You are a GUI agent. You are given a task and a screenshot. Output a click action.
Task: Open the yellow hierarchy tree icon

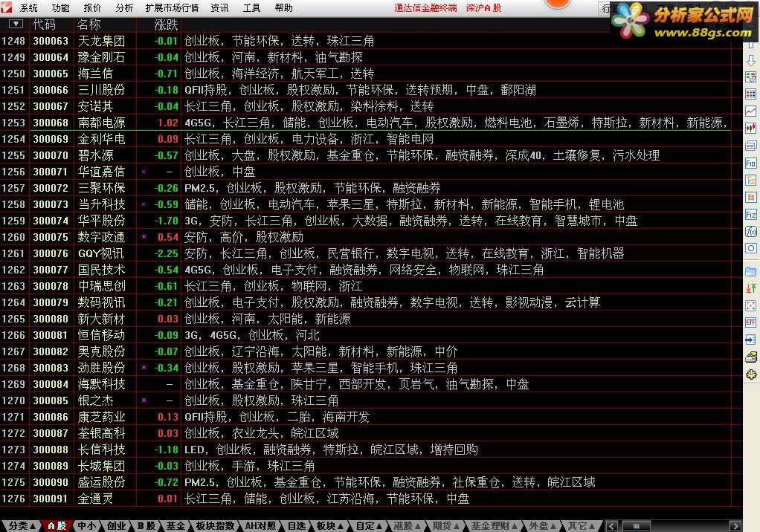[x=750, y=180]
